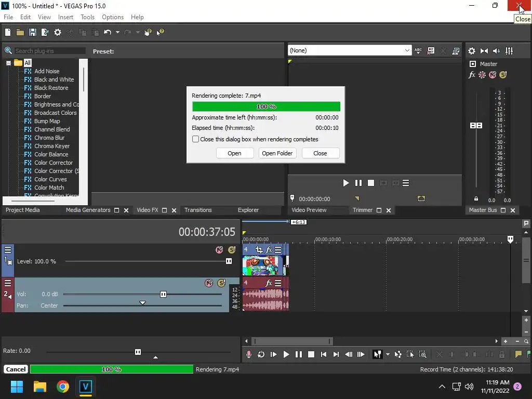Screen dimensions: 532x399
Task: Select the Chroma Keyer plug-in
Action: pos(51,146)
